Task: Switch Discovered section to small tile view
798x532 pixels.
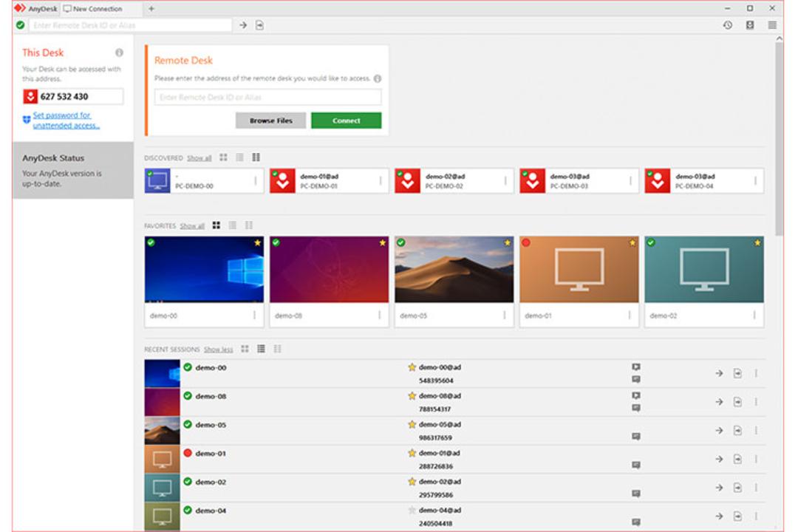Action: (x=256, y=157)
